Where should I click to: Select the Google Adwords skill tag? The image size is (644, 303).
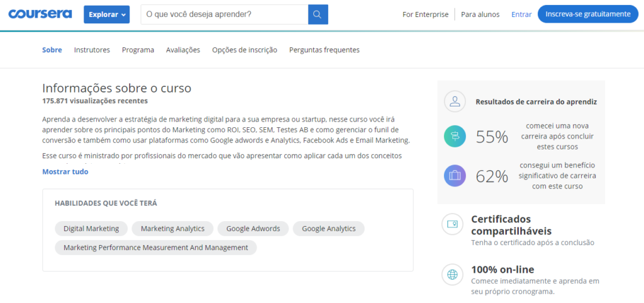[x=253, y=229]
